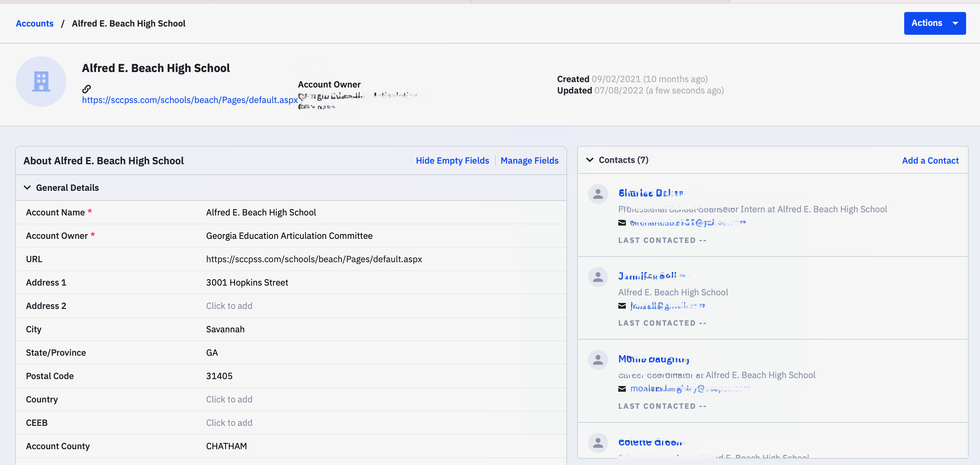Click the second contact's email address

tap(668, 305)
